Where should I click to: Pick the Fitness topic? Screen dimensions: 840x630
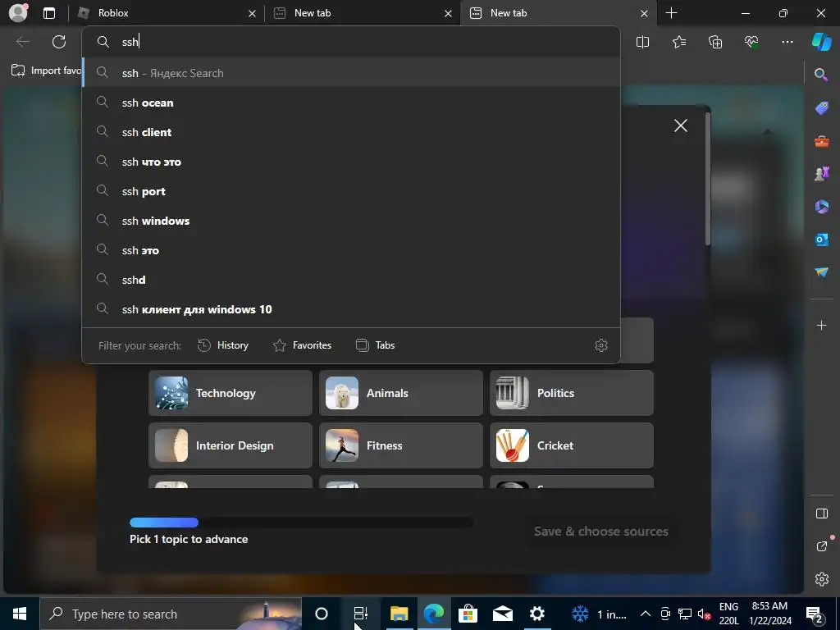pos(400,445)
